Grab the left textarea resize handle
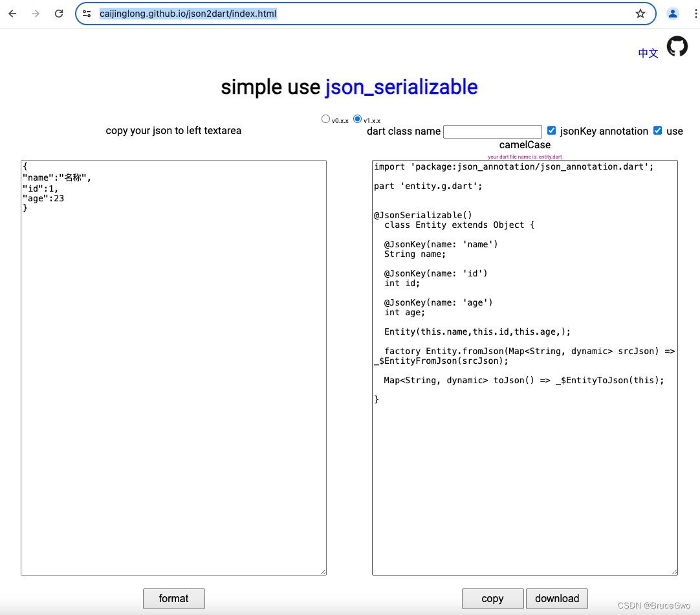The width and height of the screenshot is (700, 615). [323, 572]
